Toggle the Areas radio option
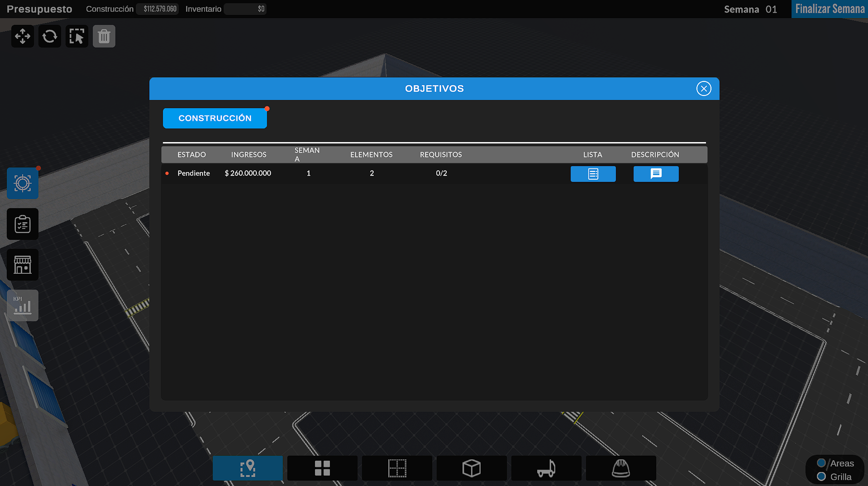The image size is (868, 486). 821,463
